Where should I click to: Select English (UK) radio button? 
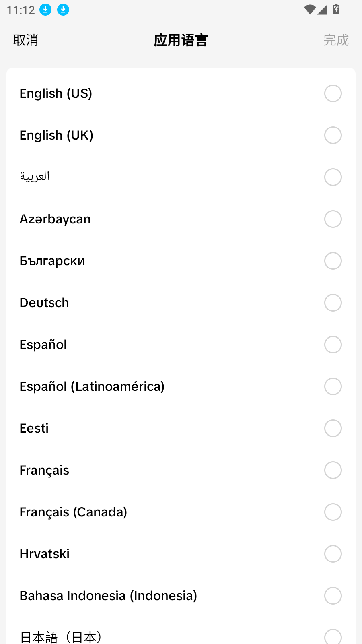point(333,135)
